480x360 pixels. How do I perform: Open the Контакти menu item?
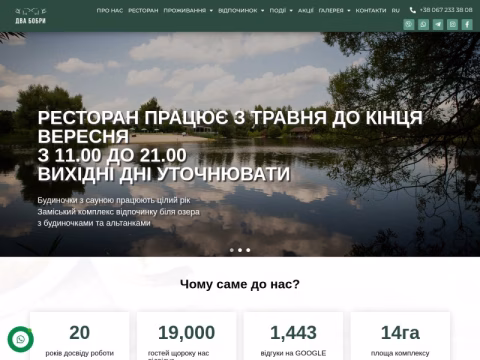[x=371, y=11]
